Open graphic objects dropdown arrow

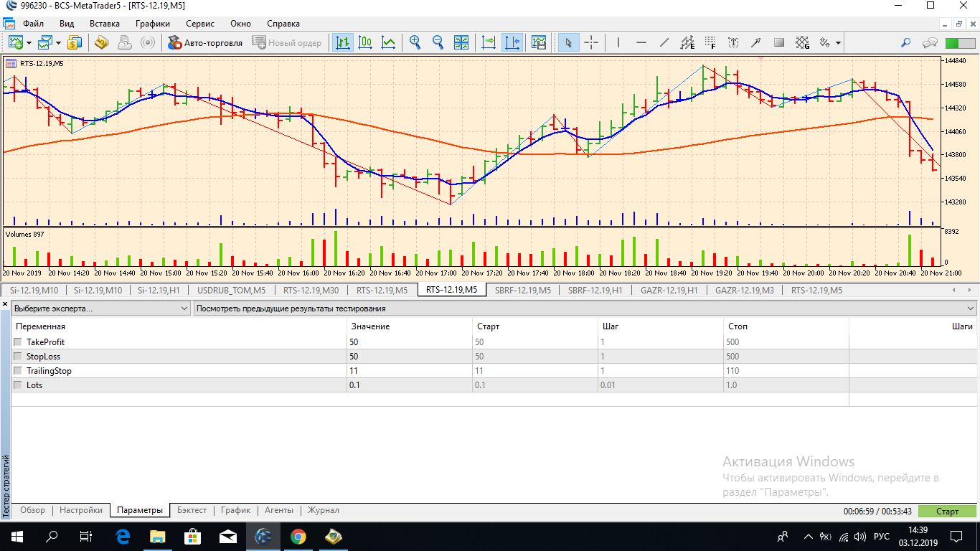tap(838, 42)
